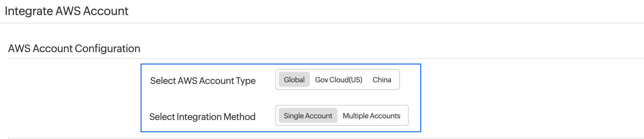Click the Select Integration Method label

coord(202,117)
